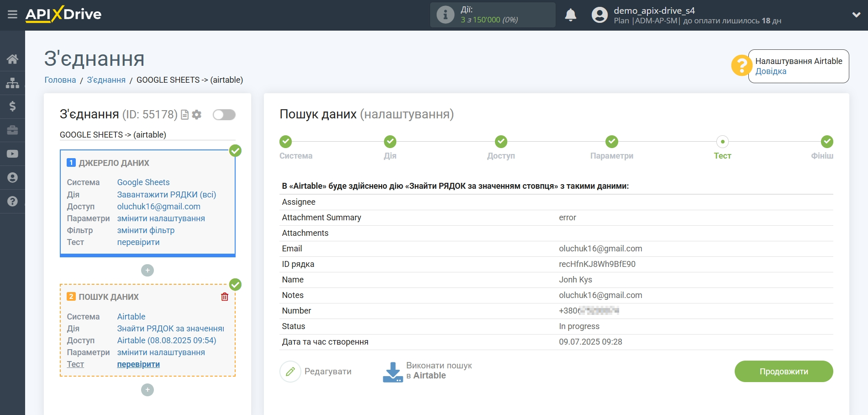Image resolution: width=868 pixels, height=415 pixels.
Task: Click the Attachment Summary value error
Action: [x=568, y=218]
